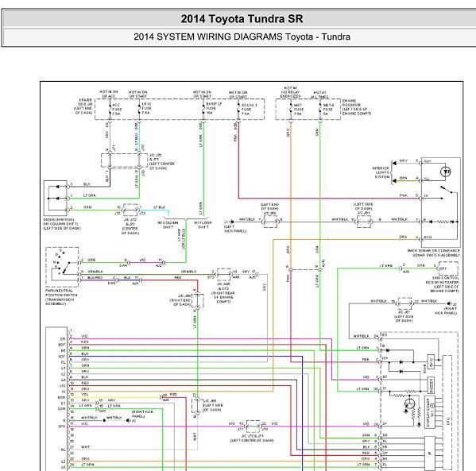Select the "MET FUSE 7.5A" label

[299, 110]
